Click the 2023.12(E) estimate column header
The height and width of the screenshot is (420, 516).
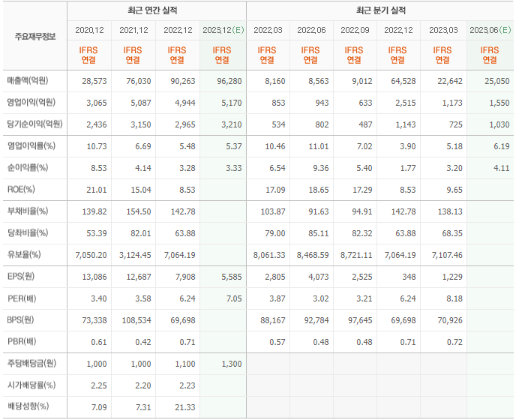click(x=223, y=30)
